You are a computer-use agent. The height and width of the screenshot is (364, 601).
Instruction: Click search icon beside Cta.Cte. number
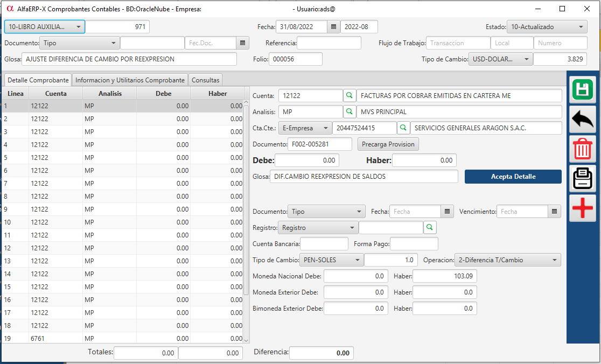pyautogui.click(x=403, y=128)
